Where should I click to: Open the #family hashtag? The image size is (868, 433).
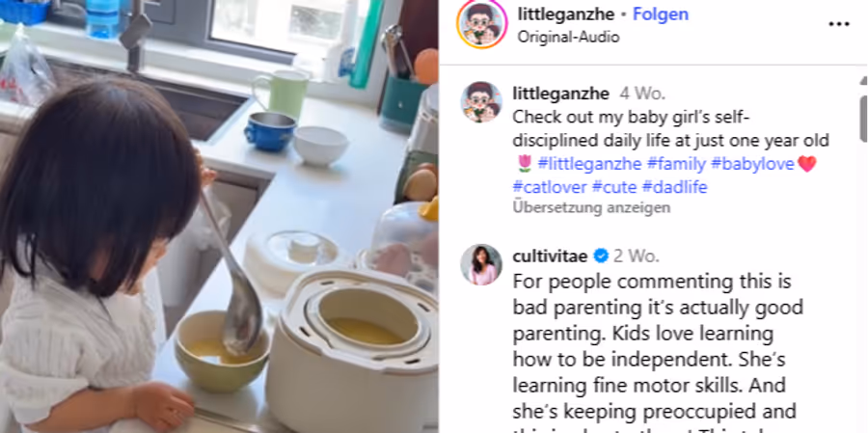click(x=676, y=164)
